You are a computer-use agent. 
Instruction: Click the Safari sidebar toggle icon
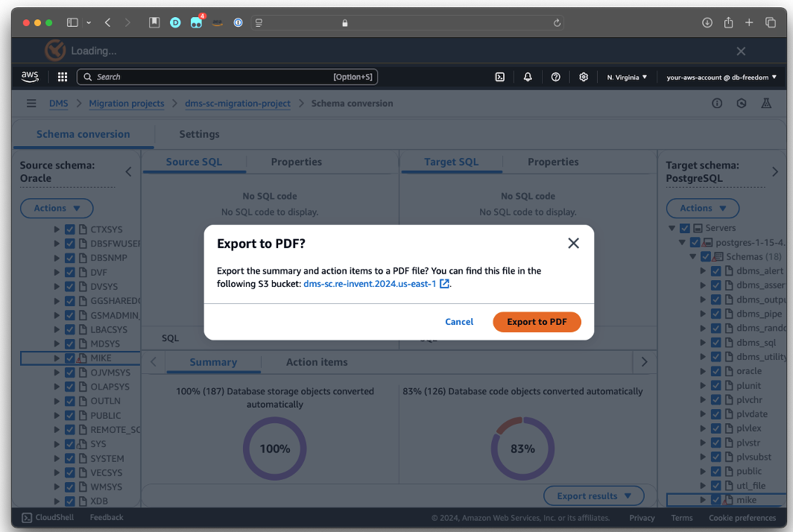click(x=72, y=22)
